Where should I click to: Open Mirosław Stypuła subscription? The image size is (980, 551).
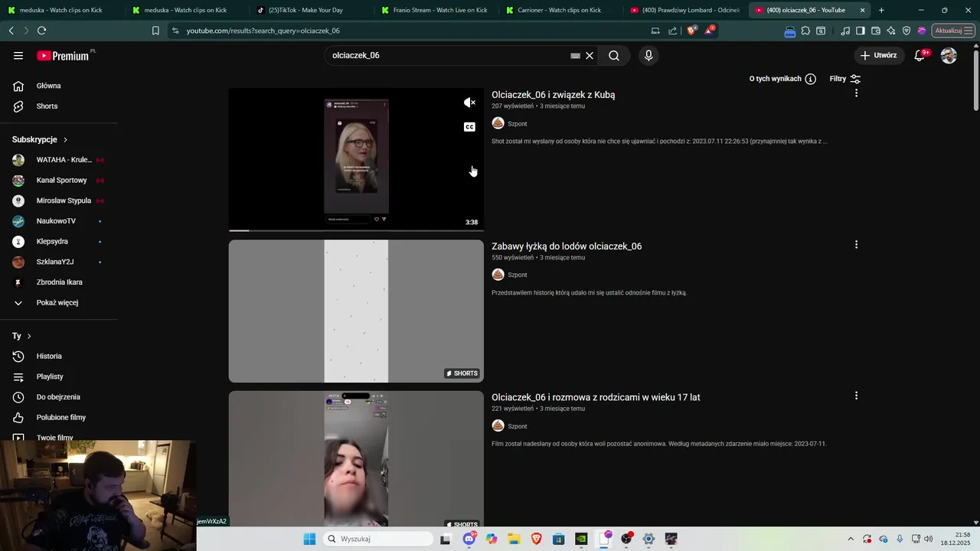click(59, 201)
